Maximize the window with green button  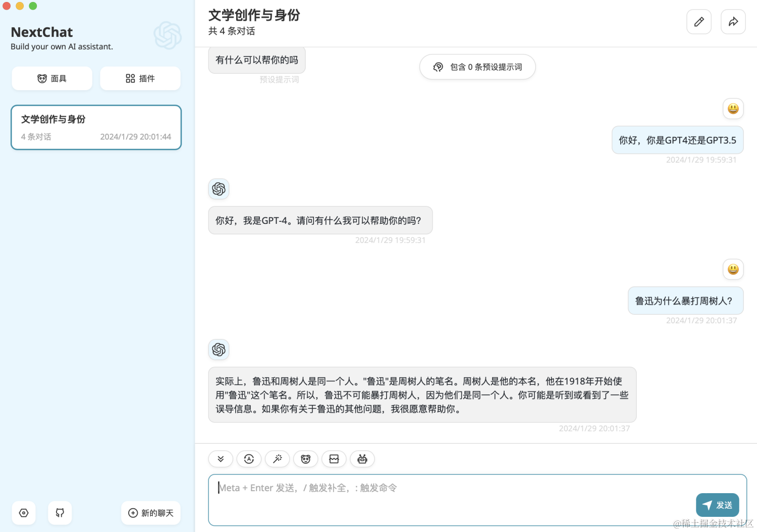click(33, 6)
